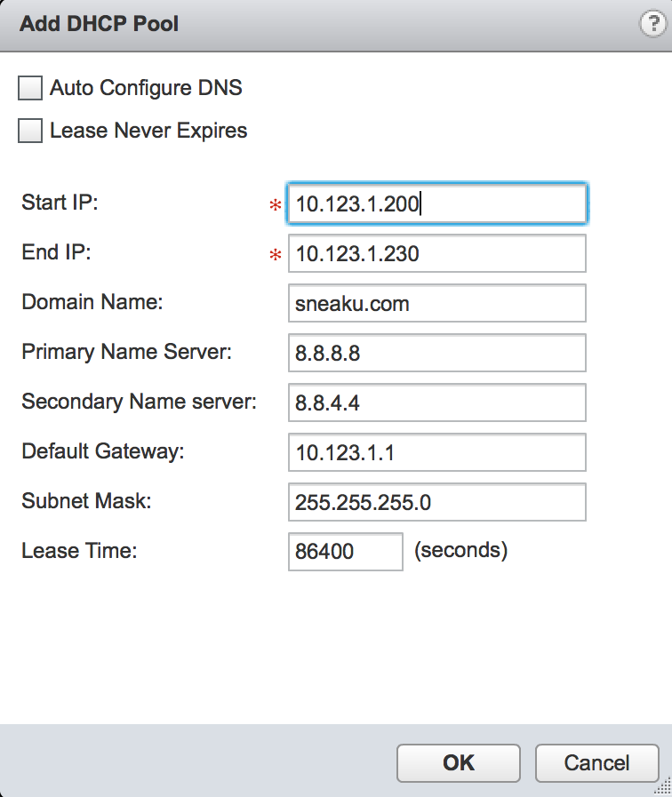672x797 pixels.
Task: Click the Auto Configure DNS label
Action: point(146,88)
